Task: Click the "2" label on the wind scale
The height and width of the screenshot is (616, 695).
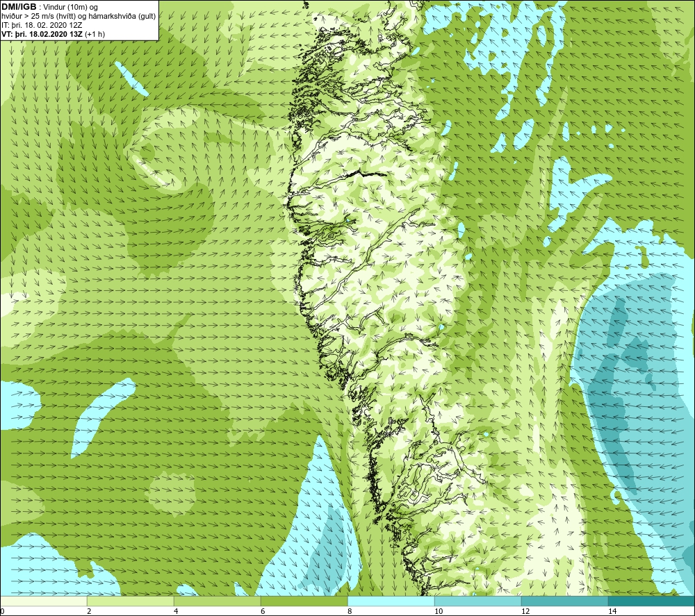Action: coord(89,611)
